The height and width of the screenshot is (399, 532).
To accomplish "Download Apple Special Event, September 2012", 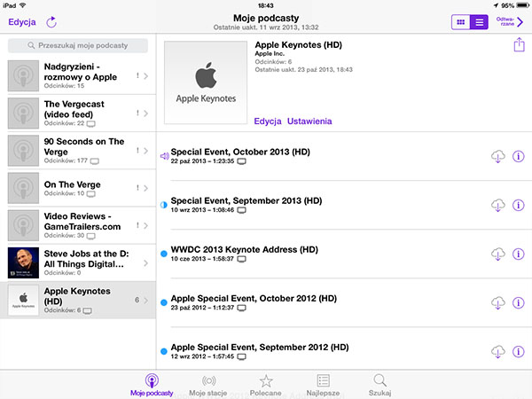I will point(497,352).
